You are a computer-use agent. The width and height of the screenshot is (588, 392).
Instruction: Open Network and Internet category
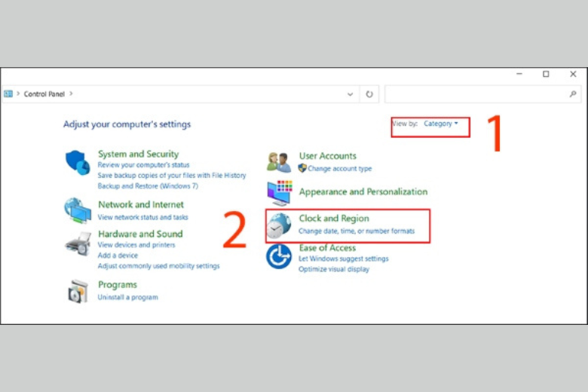coord(141,204)
